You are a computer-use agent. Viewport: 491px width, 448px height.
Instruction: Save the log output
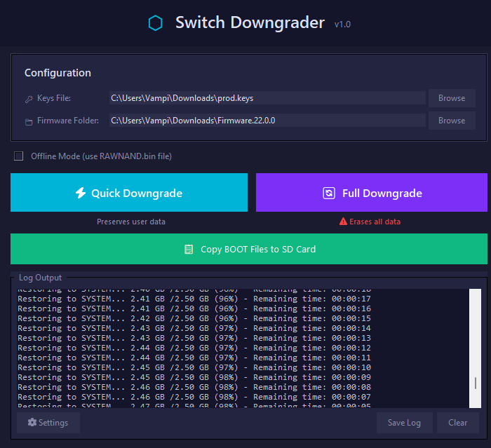tap(404, 423)
